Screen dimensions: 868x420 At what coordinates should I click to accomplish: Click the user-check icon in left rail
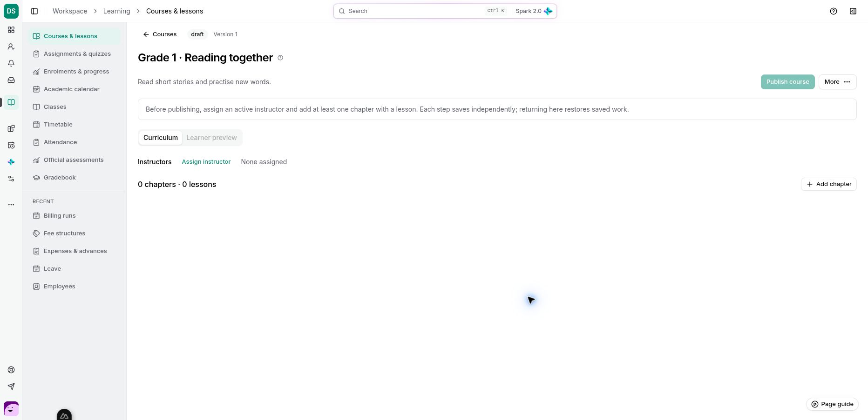pos(11,47)
